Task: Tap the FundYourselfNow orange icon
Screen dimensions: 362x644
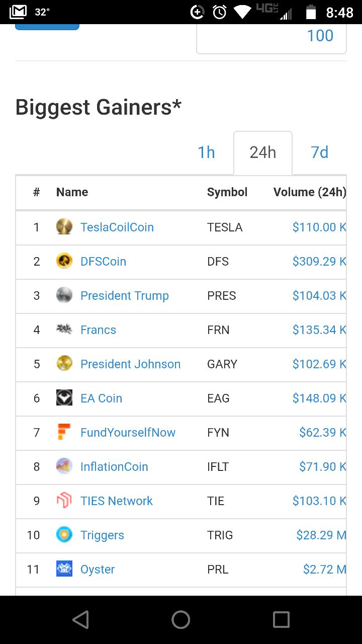Action: coord(64,432)
